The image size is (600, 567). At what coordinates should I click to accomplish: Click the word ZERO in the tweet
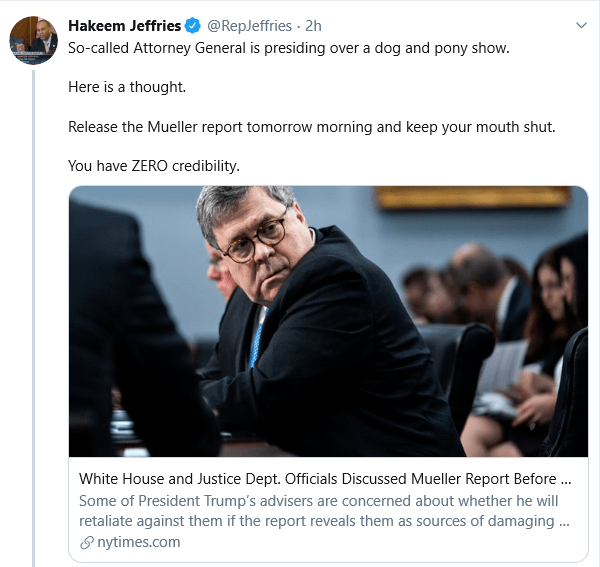click(150, 165)
